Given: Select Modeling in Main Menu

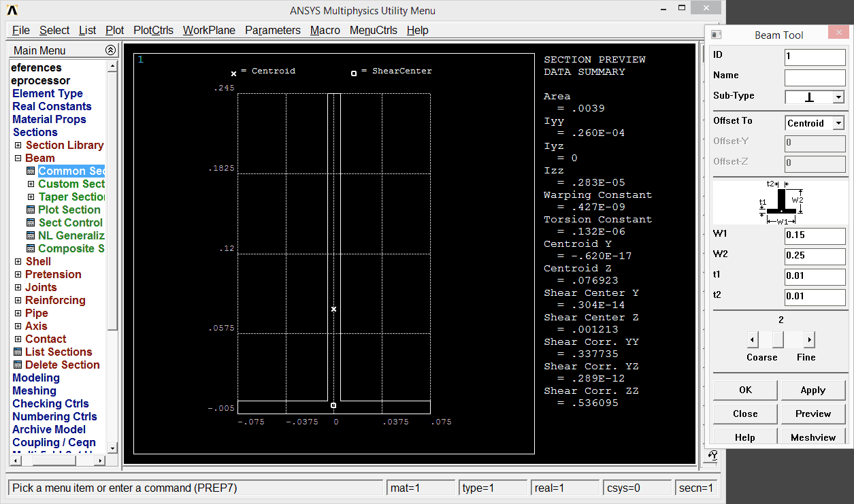Looking at the screenshot, I should (x=36, y=378).
